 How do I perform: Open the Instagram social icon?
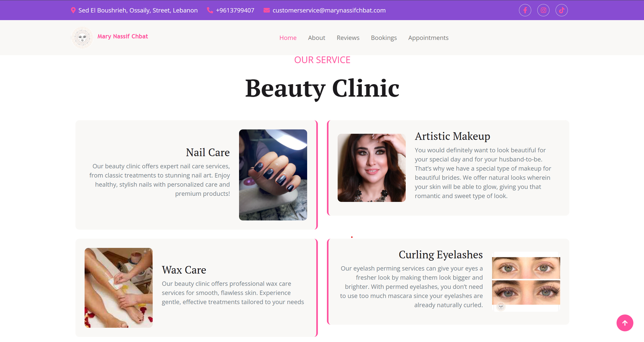pyautogui.click(x=543, y=10)
